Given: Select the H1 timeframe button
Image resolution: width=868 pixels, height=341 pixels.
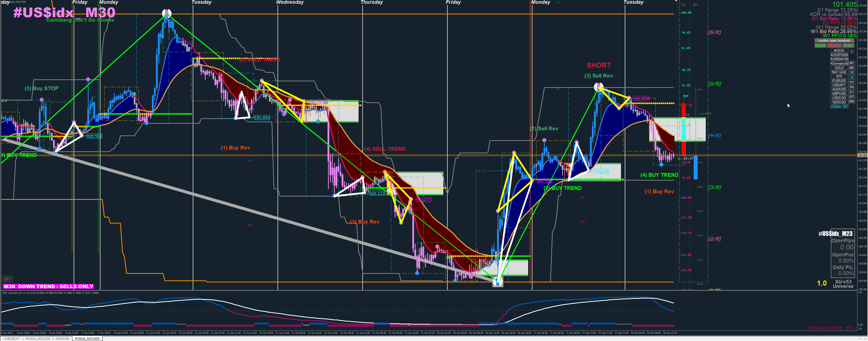Looking at the screenshot, I should 852,82.
